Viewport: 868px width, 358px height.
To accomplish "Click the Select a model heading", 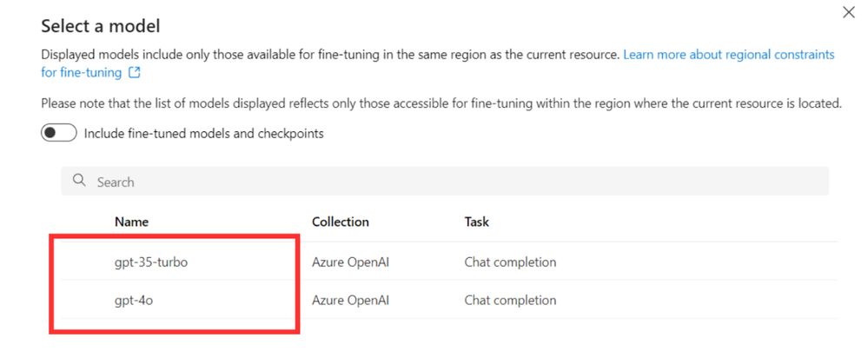I will tap(101, 25).
